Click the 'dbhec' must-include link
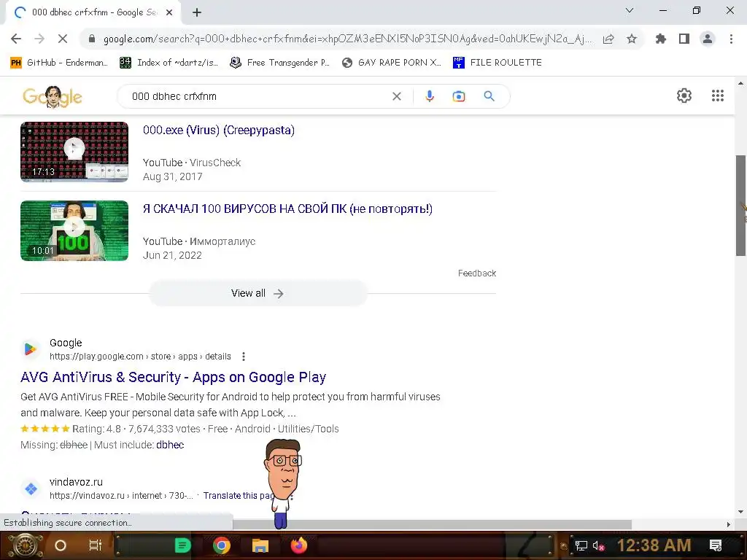The image size is (747, 560). [x=170, y=445]
